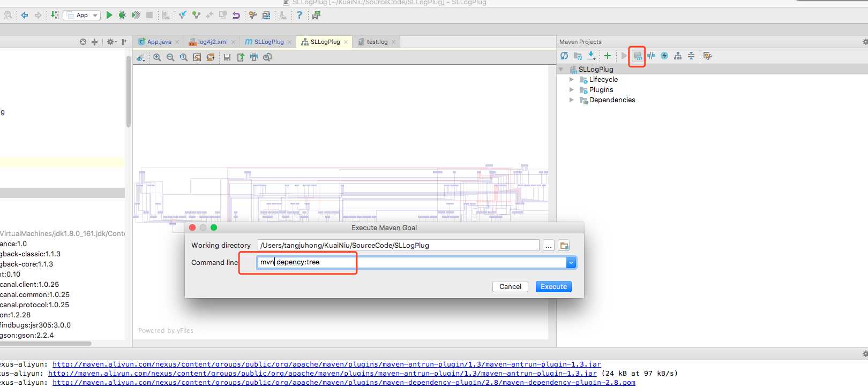868x388 pixels.
Task: Toggle Maven offline mode
Action: tap(651, 56)
